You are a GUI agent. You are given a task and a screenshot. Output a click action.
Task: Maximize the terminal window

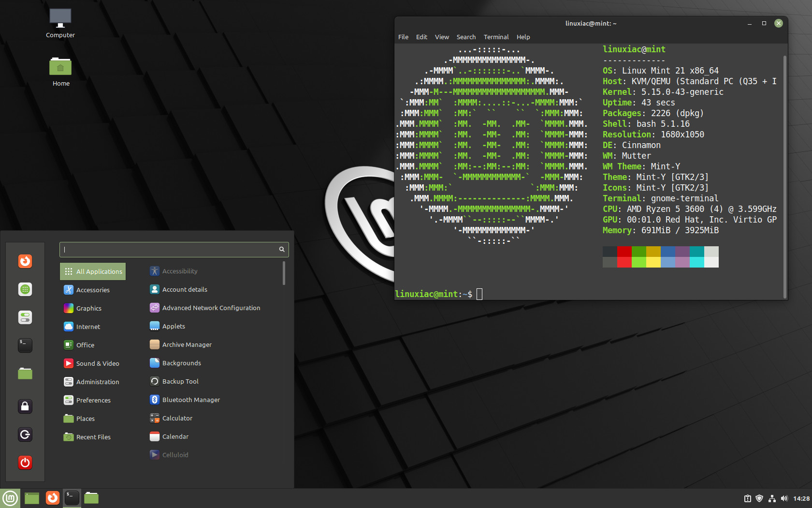pyautogui.click(x=764, y=23)
